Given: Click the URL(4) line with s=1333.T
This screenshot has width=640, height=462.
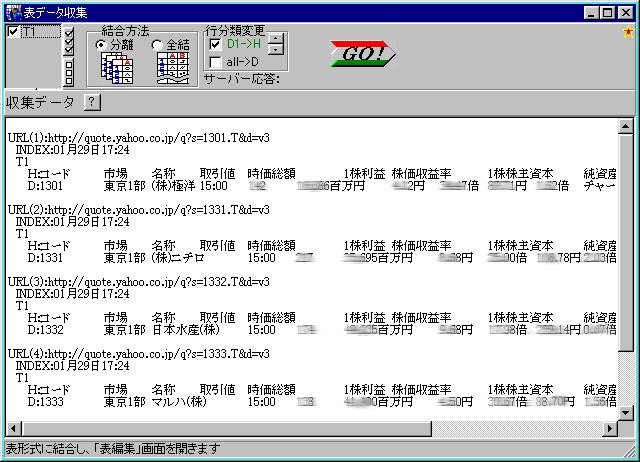Looking at the screenshot, I should pos(139,353).
